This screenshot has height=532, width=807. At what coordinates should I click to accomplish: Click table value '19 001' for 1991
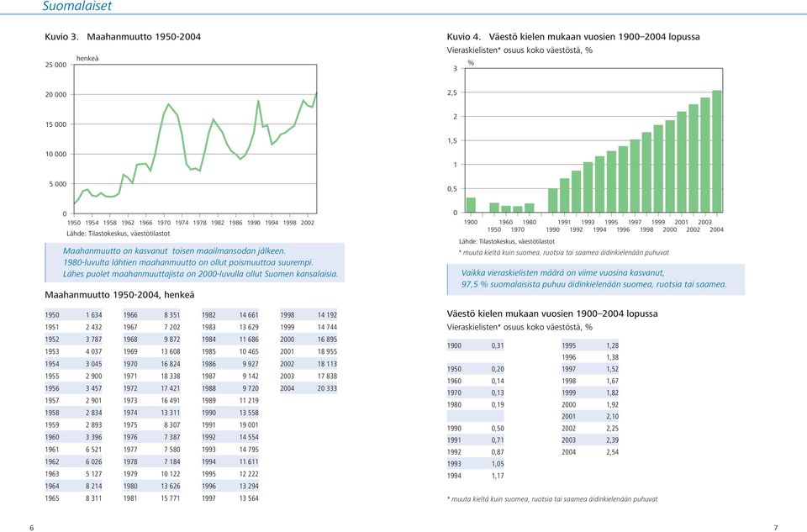[249, 425]
